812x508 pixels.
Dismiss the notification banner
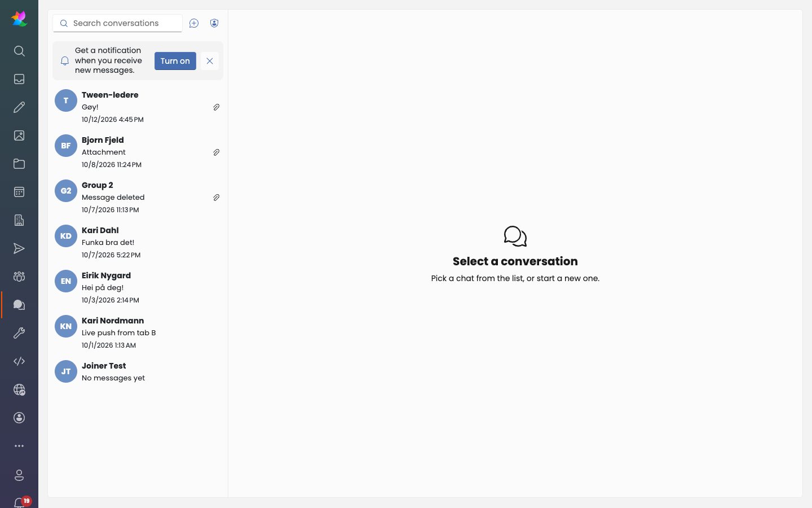coord(210,61)
